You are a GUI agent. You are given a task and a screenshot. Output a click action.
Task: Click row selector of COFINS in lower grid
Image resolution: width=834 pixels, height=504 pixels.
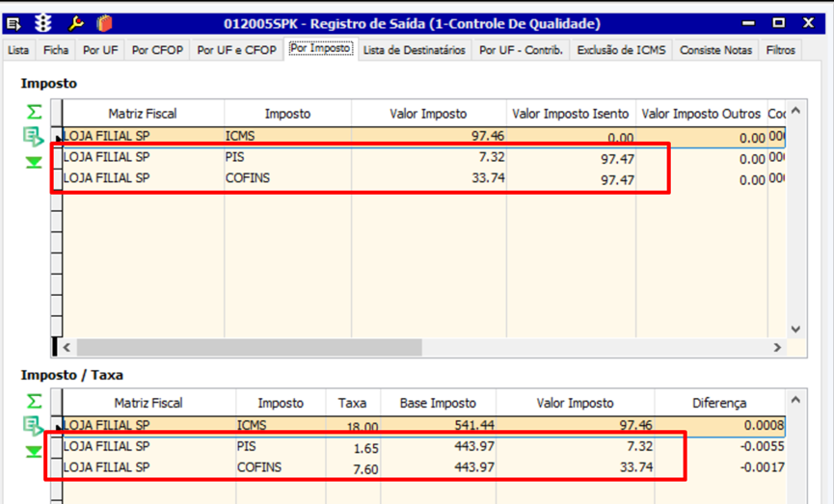coord(56,467)
